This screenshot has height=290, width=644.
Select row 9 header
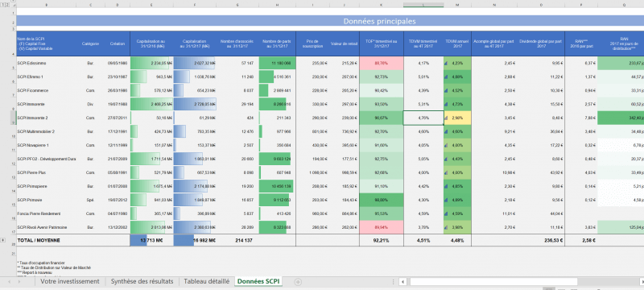pos(13,118)
